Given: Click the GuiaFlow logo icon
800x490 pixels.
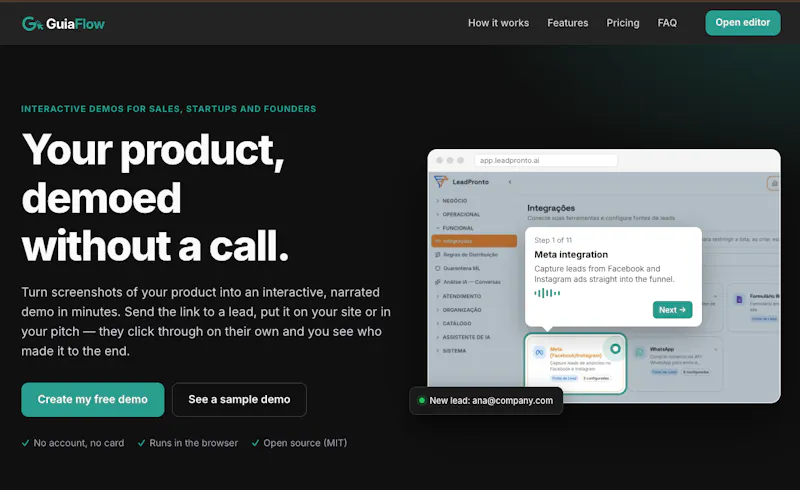Looking at the screenshot, I should click(x=32, y=23).
